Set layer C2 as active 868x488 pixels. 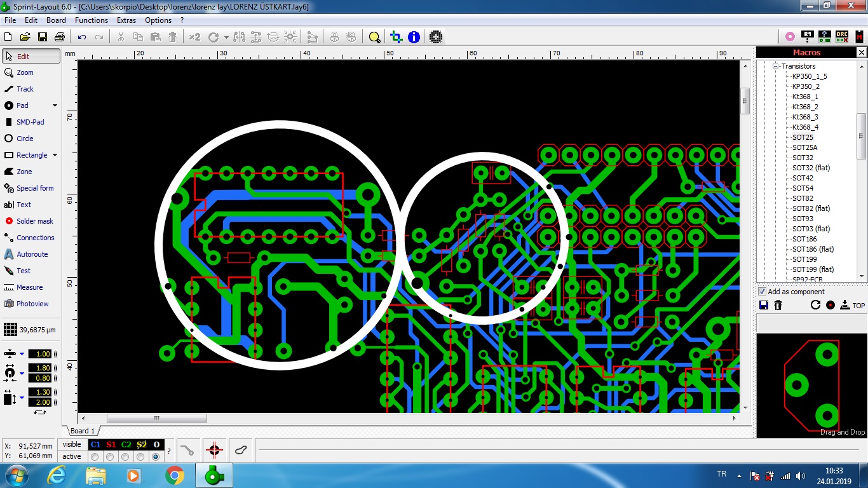click(125, 456)
